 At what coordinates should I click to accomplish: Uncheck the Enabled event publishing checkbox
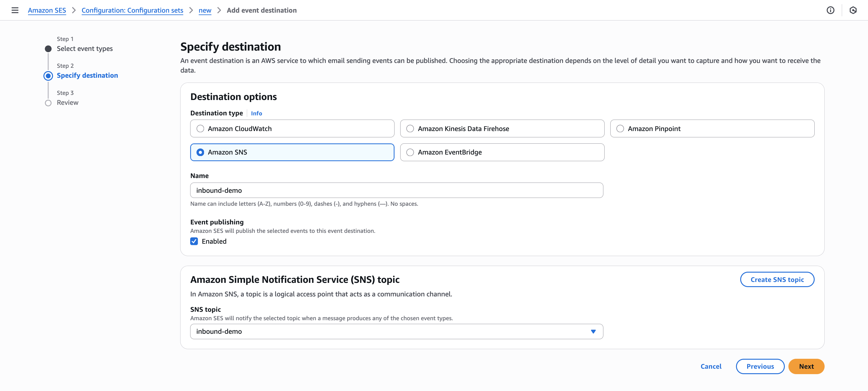[194, 241]
